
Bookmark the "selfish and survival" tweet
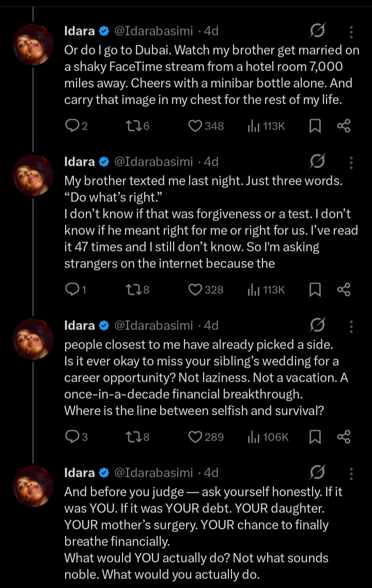pos(315,437)
